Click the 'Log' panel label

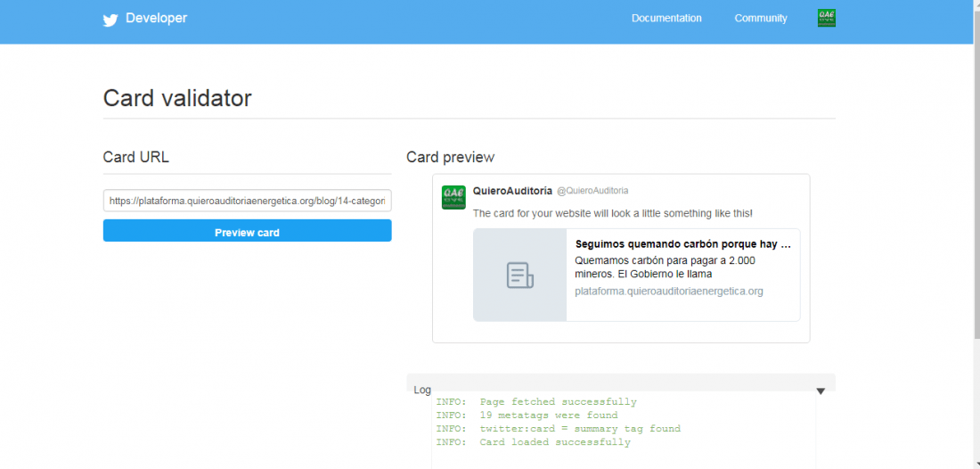tap(422, 390)
